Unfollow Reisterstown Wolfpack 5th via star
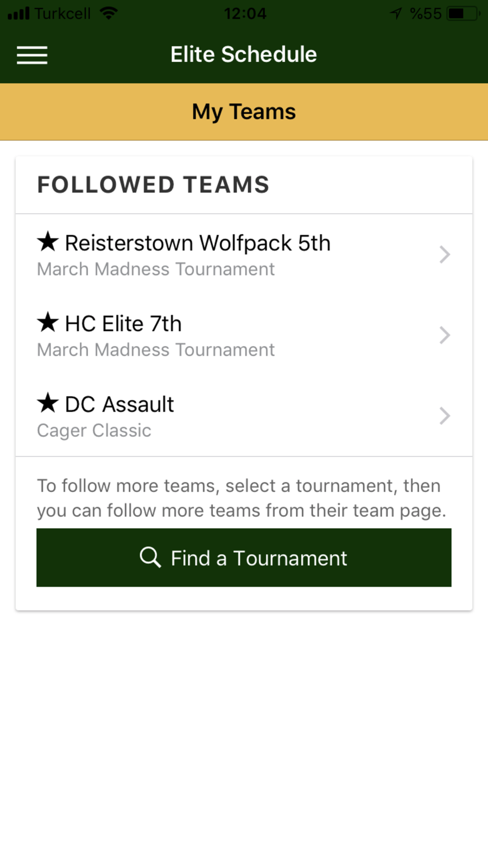This screenshot has height=868, width=488. point(48,242)
